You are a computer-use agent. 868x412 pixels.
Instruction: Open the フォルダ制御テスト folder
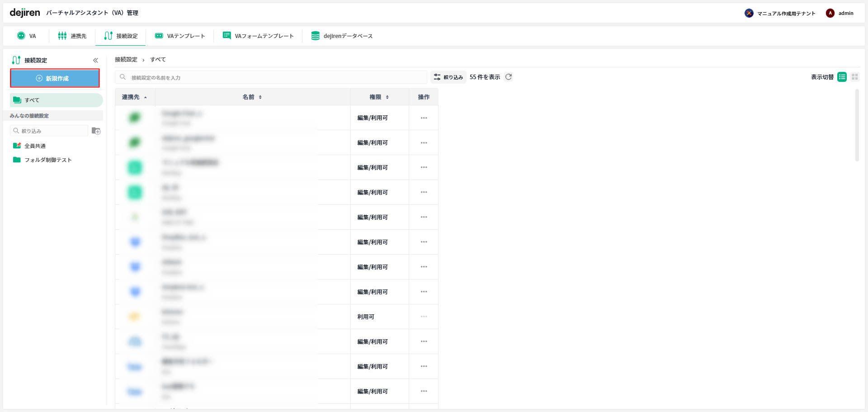click(x=48, y=160)
